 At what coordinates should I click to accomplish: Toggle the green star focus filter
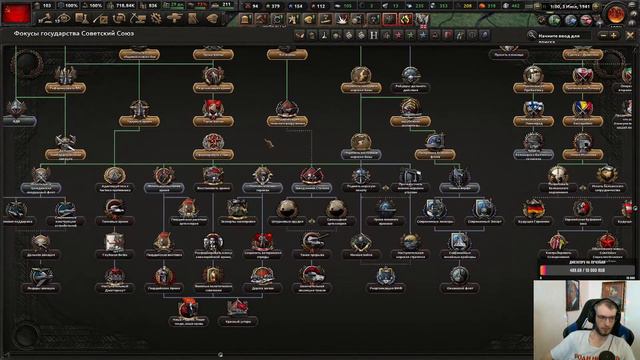click(410, 36)
